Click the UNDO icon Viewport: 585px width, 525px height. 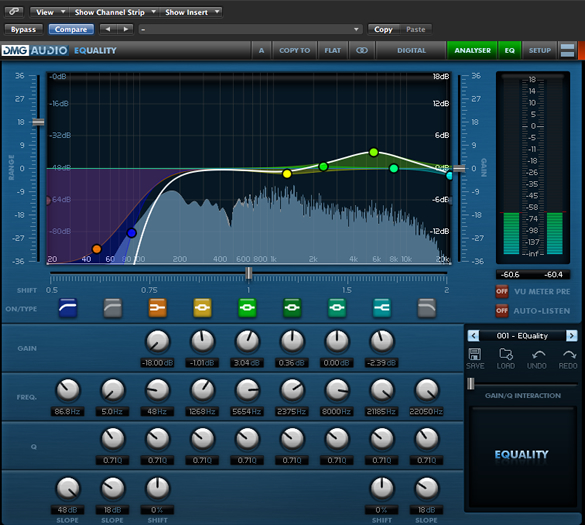[x=537, y=359]
